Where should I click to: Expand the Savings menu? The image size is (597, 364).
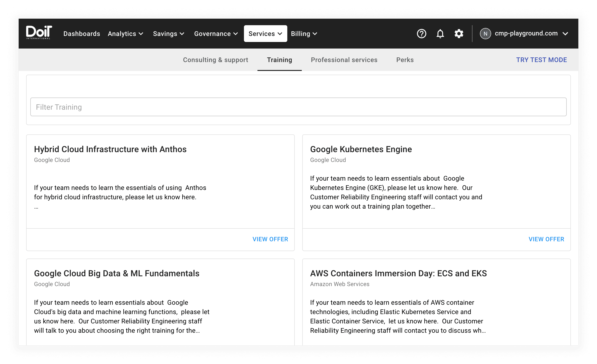pyautogui.click(x=169, y=34)
